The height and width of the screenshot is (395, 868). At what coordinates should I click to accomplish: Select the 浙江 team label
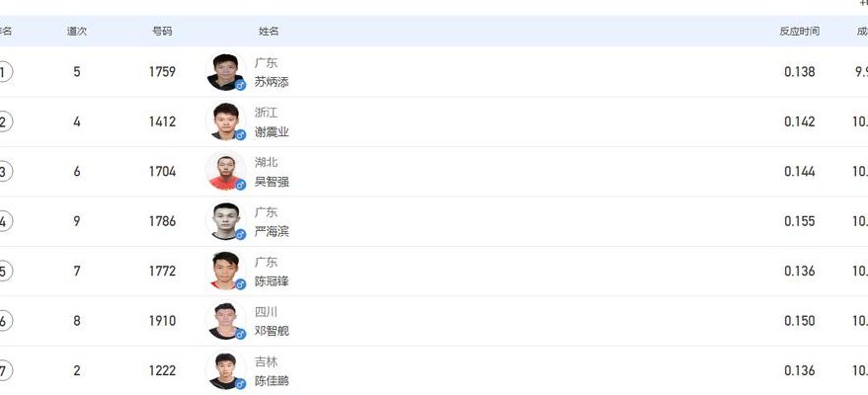pos(267,113)
